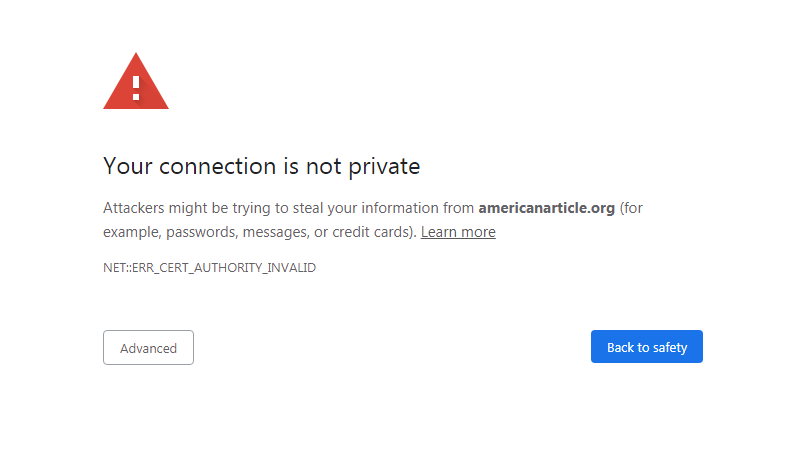
Task: Click the NET::ERR_CERT_AUTHORITY_INVALID error code
Action: click(209, 268)
